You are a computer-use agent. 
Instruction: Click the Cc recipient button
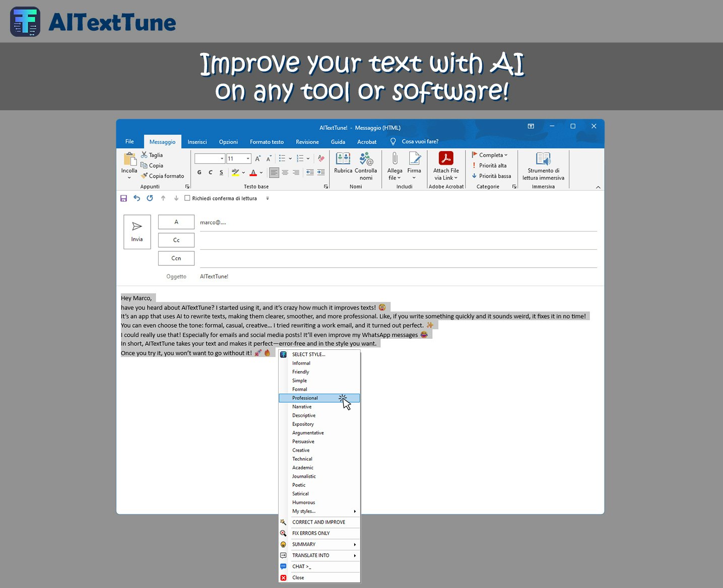pos(176,240)
